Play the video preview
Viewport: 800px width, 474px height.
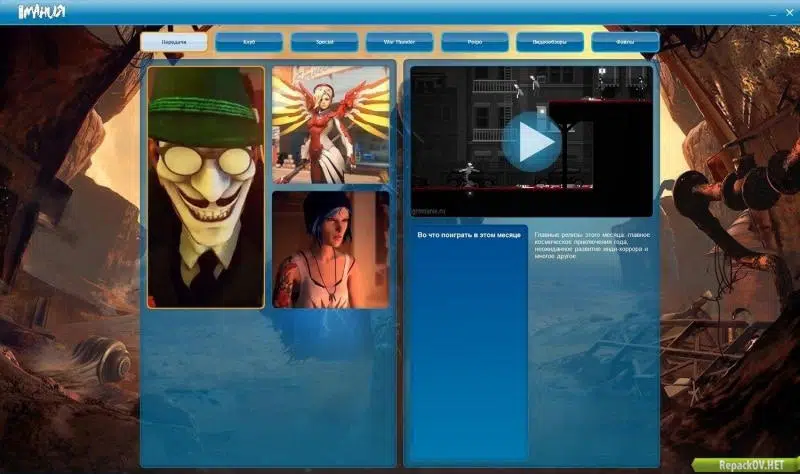pyautogui.click(x=532, y=142)
